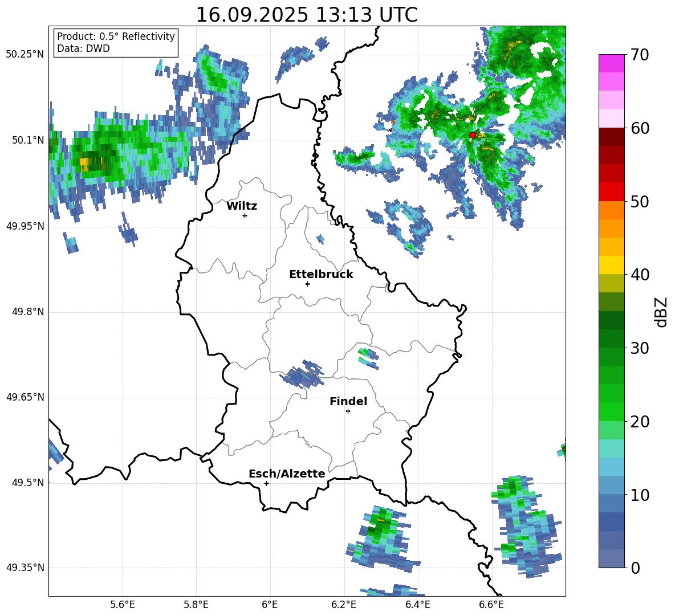This screenshot has height=616, width=675.
Task: Click the 49.65°N latitude label
Action: [25, 397]
